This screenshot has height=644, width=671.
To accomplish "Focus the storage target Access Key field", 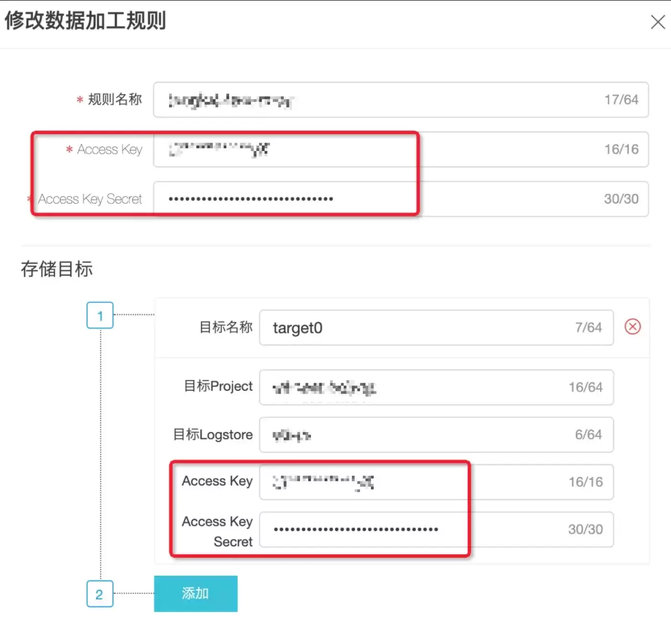I will [x=436, y=482].
